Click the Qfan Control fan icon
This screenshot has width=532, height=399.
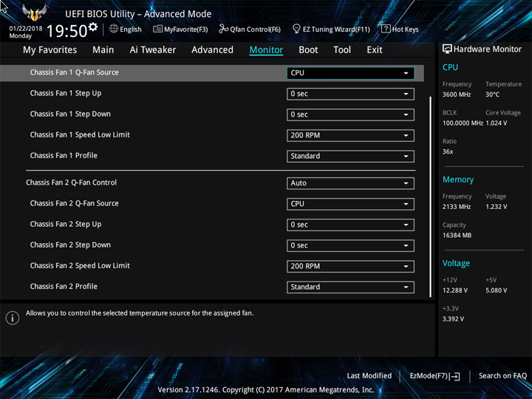(x=223, y=29)
